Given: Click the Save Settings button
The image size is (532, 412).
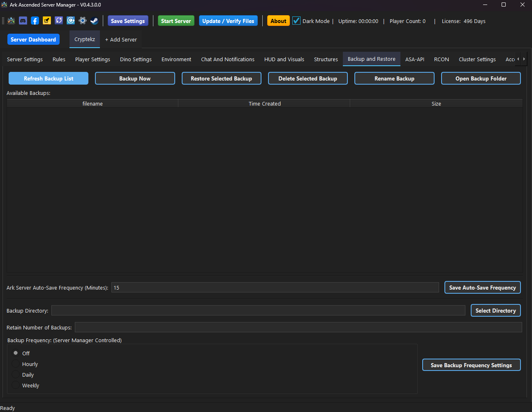Looking at the screenshot, I should [128, 21].
